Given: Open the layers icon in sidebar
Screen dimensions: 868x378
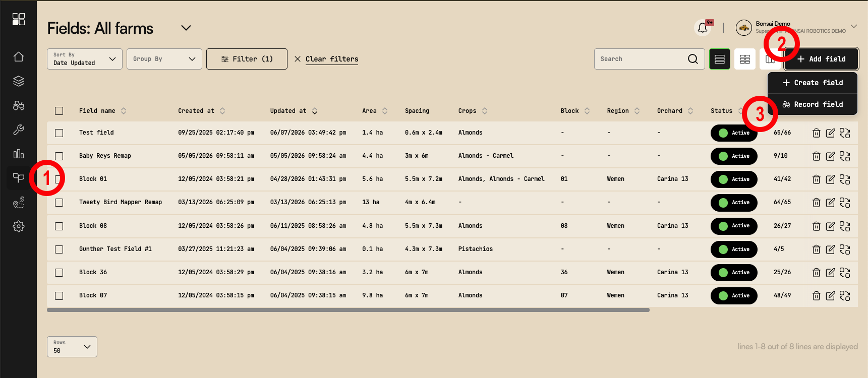Looking at the screenshot, I should point(19,81).
